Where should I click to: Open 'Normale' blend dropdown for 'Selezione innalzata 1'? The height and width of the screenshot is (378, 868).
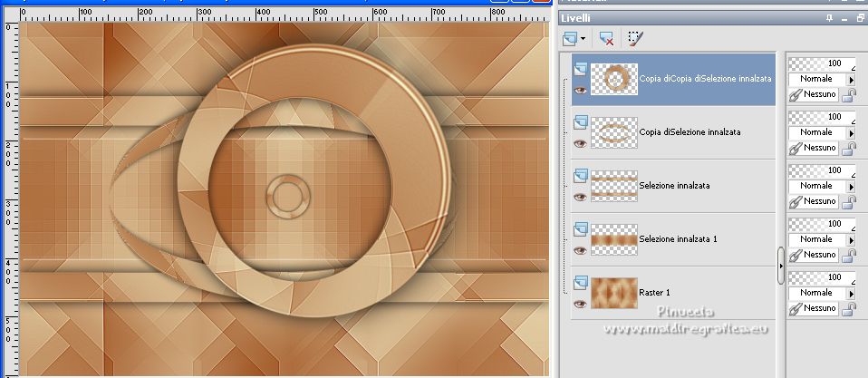pyautogui.click(x=822, y=239)
